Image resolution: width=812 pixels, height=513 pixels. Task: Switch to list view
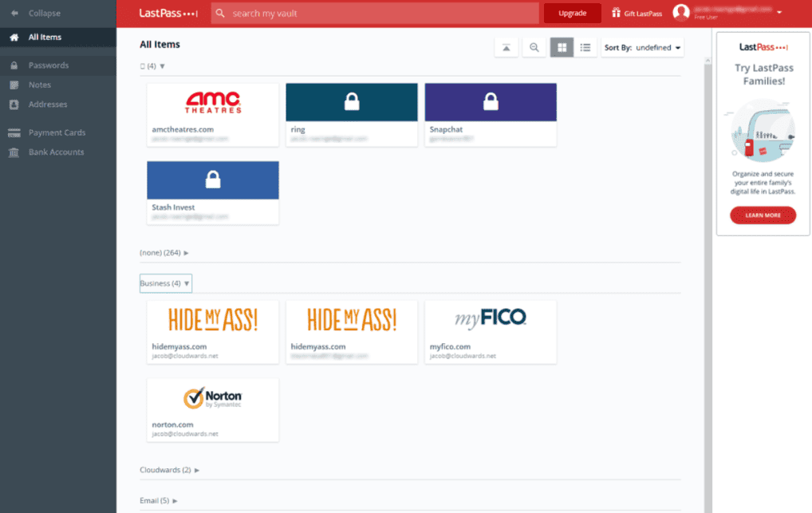[x=585, y=48]
